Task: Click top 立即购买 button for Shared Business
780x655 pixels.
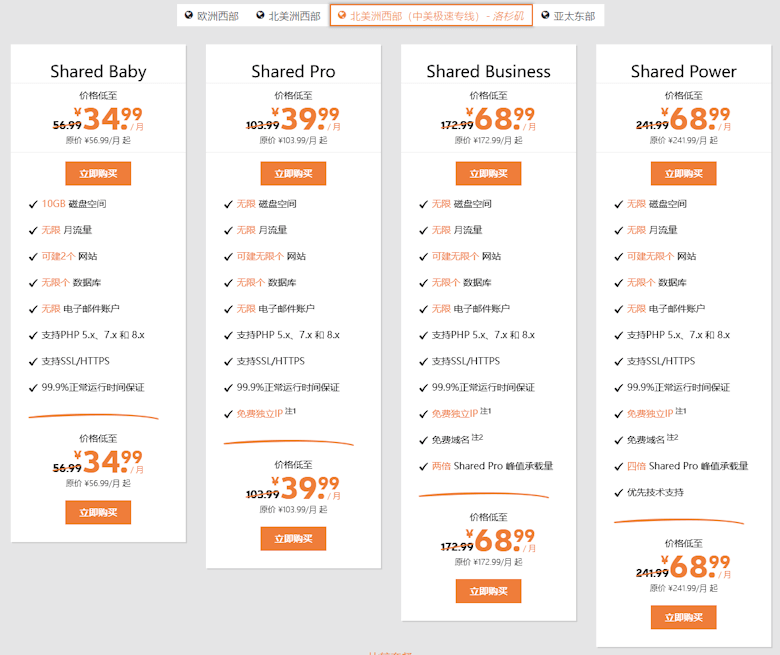Action: point(488,174)
